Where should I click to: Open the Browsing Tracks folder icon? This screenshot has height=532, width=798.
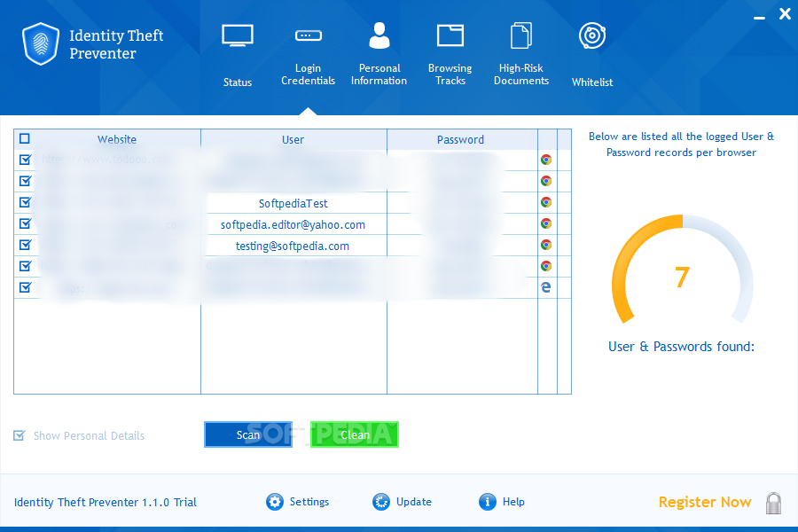coord(450,35)
